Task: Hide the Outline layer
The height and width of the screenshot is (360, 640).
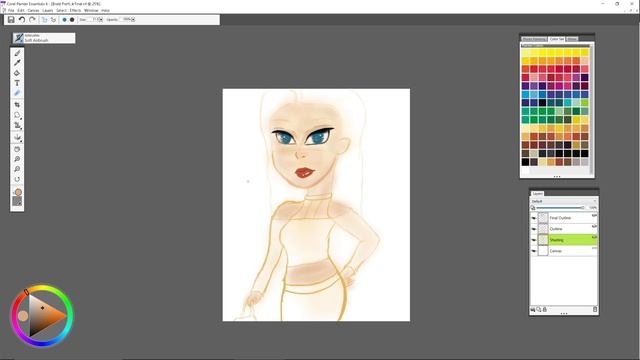Action: tap(533, 229)
